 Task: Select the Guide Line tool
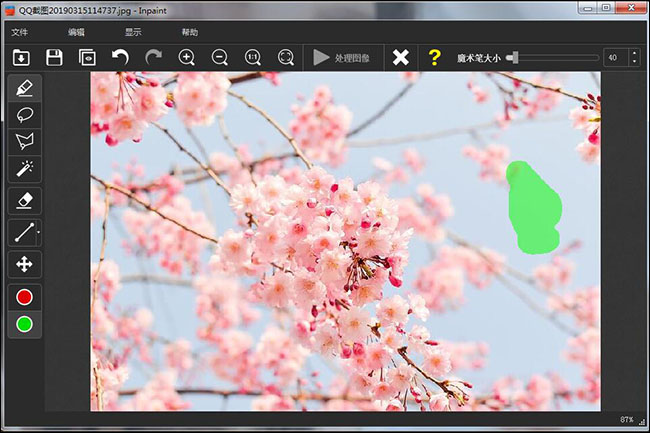point(24,232)
